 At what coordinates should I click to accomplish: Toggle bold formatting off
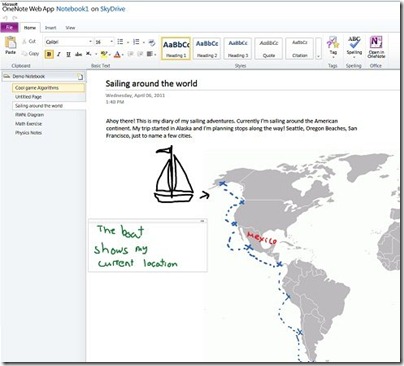[49, 54]
